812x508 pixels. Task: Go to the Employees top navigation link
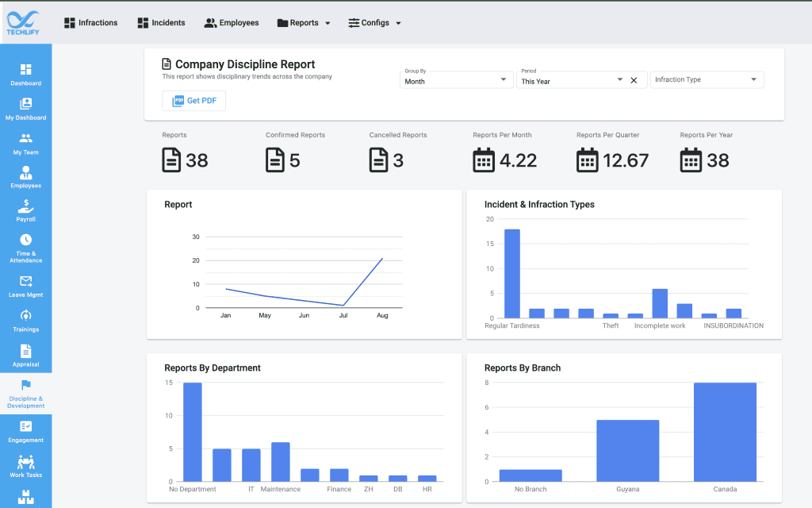click(x=232, y=23)
